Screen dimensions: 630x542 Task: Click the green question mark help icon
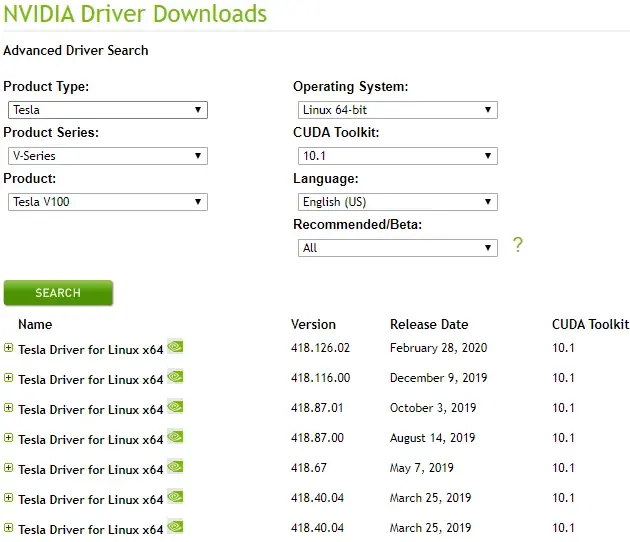click(518, 245)
